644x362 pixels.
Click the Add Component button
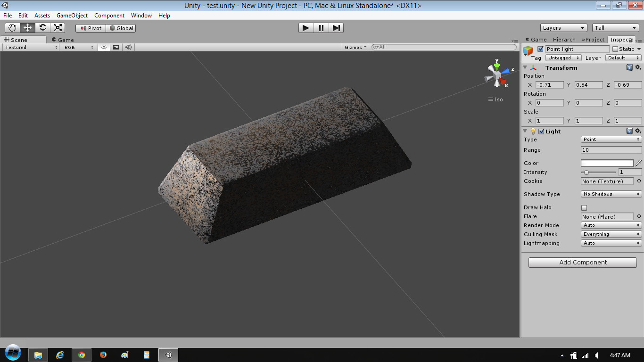pyautogui.click(x=582, y=262)
